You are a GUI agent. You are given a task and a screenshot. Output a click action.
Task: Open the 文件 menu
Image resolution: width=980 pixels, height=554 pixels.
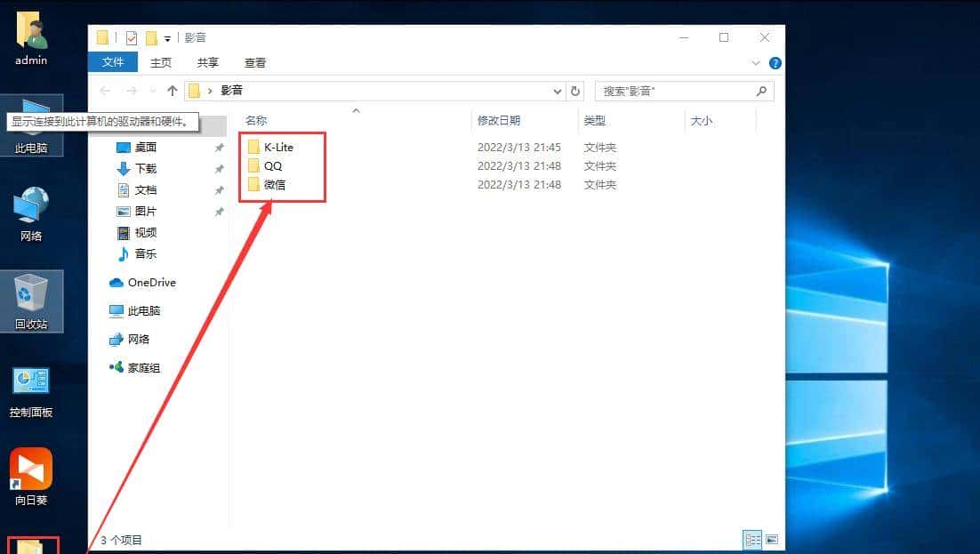point(113,62)
